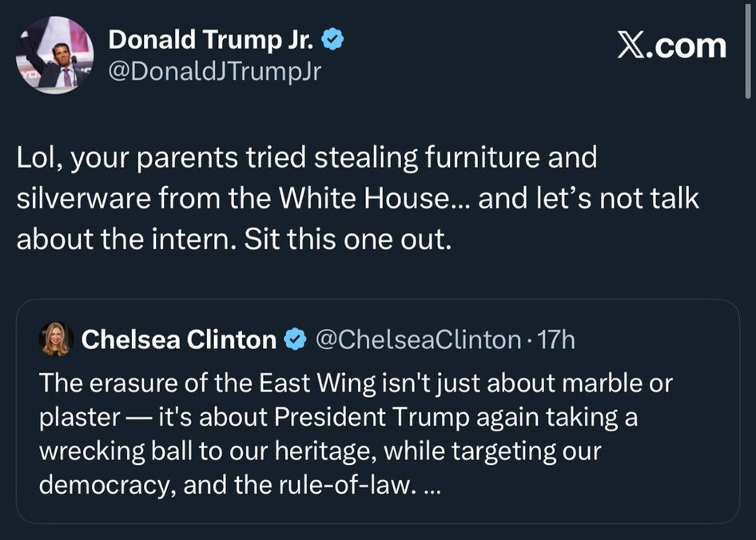Select the @ChelseaClinton handle
Image resolution: width=756 pixels, height=540 pixels.
419,340
